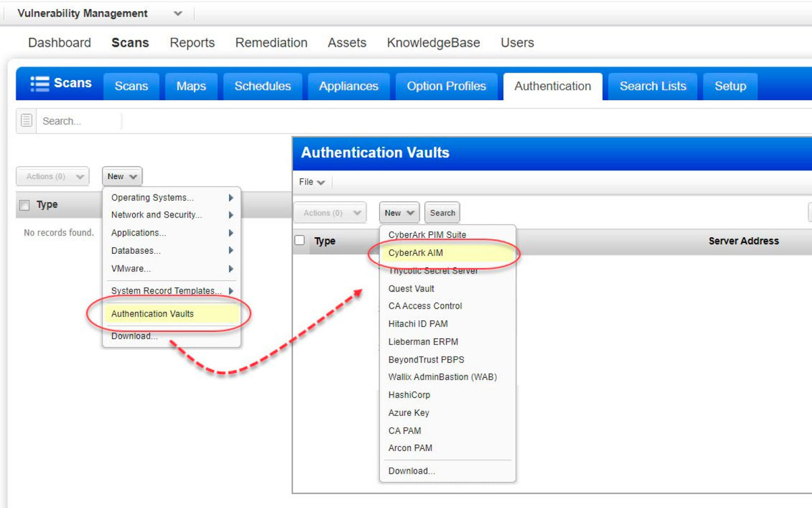Navigate to the KnowledgeBase section
The height and width of the screenshot is (508, 812).
coord(433,43)
